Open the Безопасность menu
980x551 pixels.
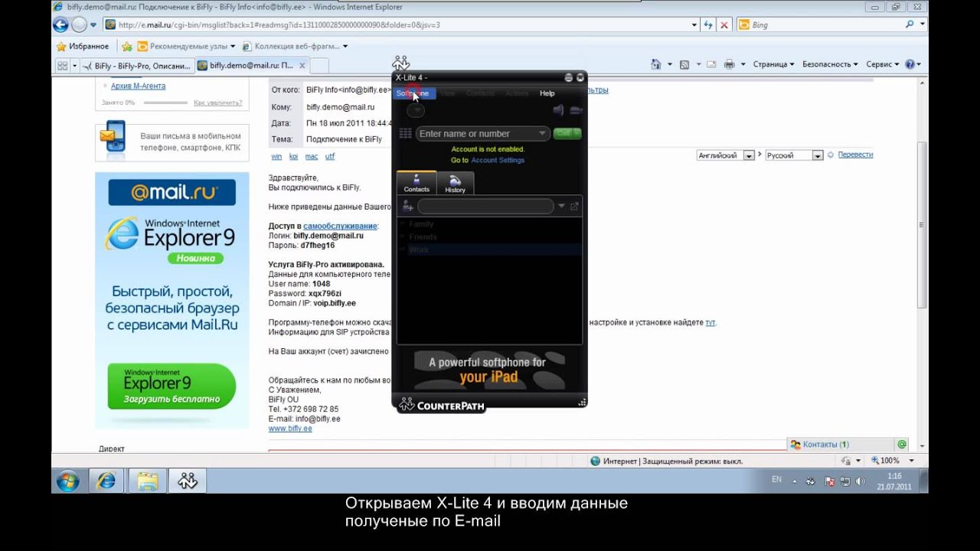click(x=830, y=65)
